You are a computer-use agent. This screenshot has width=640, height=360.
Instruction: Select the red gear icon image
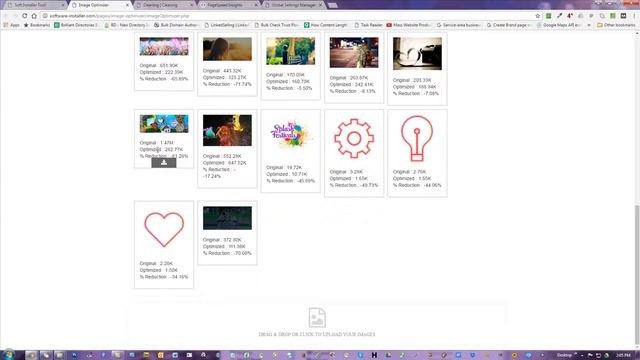pos(354,139)
